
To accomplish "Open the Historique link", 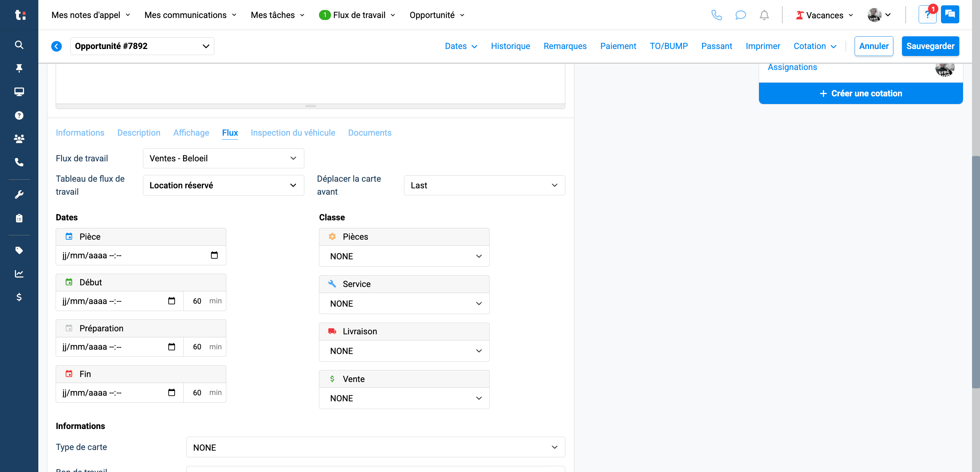I will [510, 46].
